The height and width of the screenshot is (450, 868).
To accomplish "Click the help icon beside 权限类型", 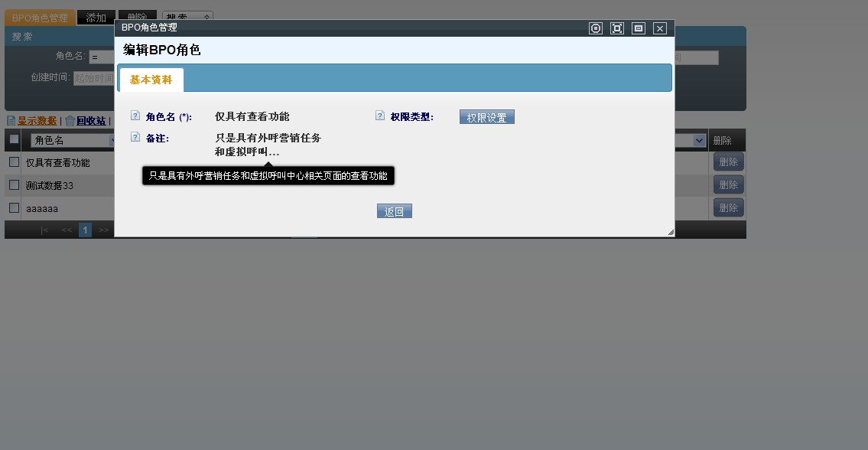I will tap(380, 116).
